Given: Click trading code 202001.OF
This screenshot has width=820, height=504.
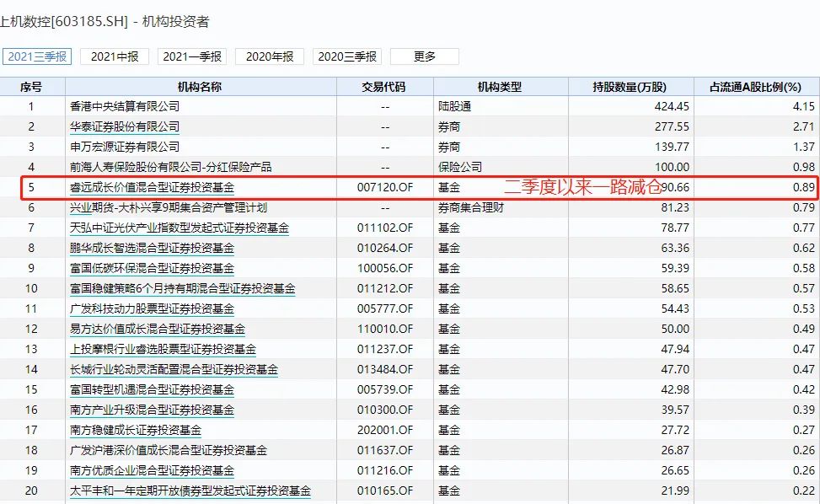Looking at the screenshot, I should click(385, 431).
